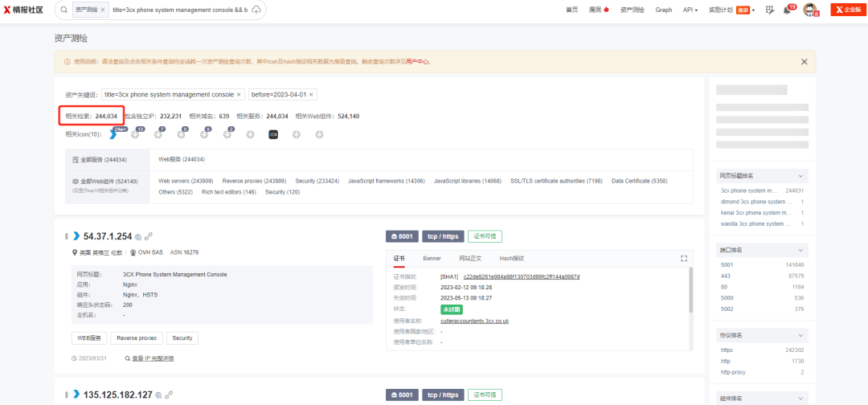Click the search magnifier icon in search bar
The width and height of the screenshot is (868, 405).
coord(64,10)
